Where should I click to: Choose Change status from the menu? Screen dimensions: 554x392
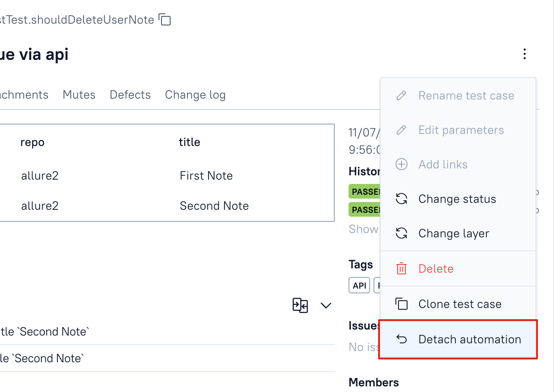pos(457,199)
